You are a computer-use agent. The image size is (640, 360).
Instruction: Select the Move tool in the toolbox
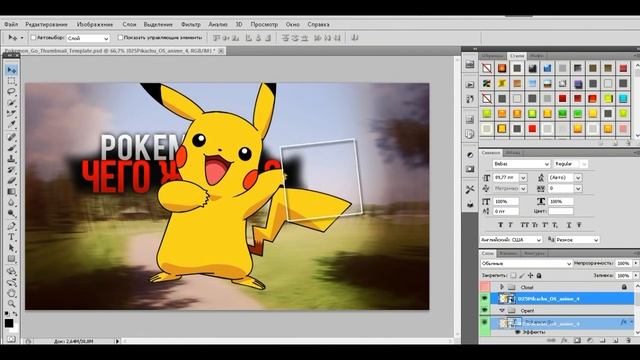11,70
